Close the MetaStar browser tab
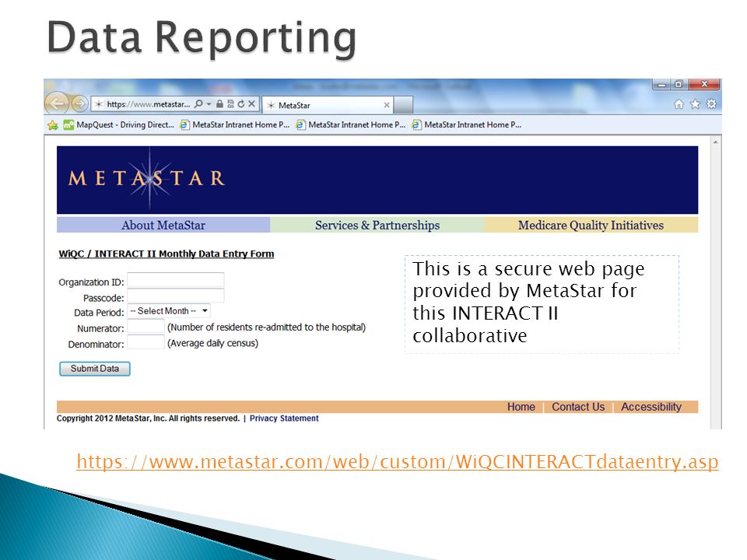747x560 pixels. click(x=387, y=105)
